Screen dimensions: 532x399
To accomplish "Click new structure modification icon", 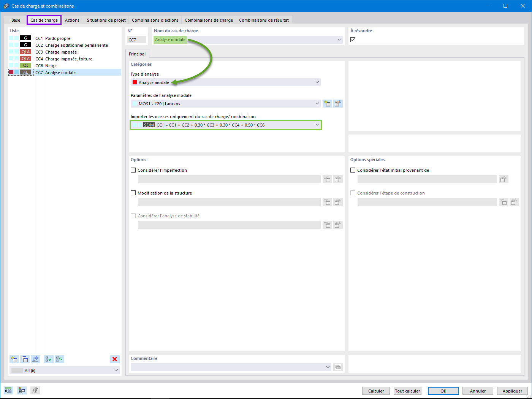I will 327,202.
